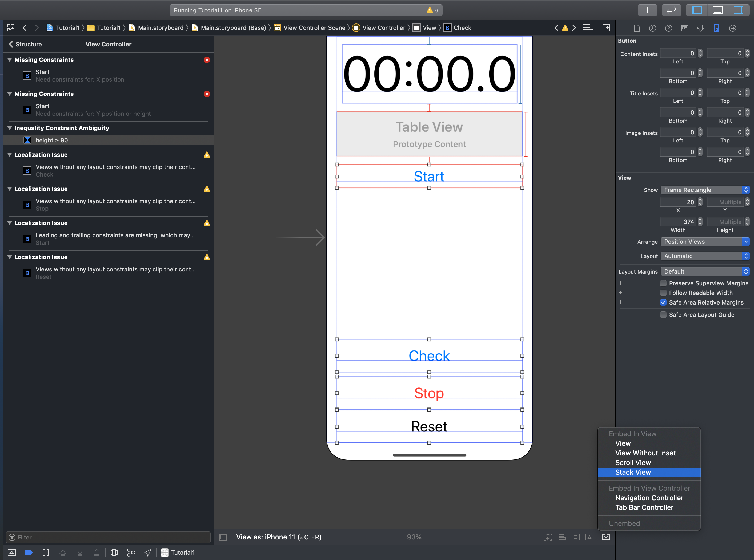
Task: Uncheck Safe Area Relative Margins
Action: [663, 302]
